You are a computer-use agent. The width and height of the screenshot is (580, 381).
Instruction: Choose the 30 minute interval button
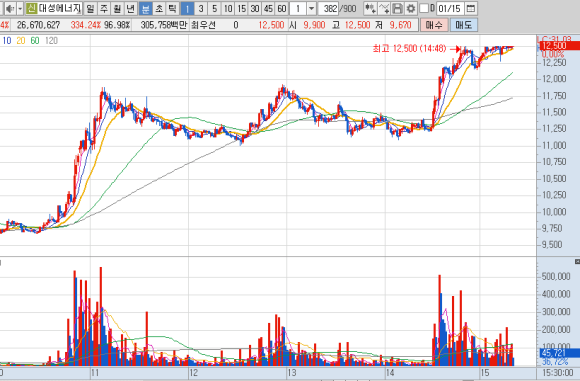click(x=255, y=8)
